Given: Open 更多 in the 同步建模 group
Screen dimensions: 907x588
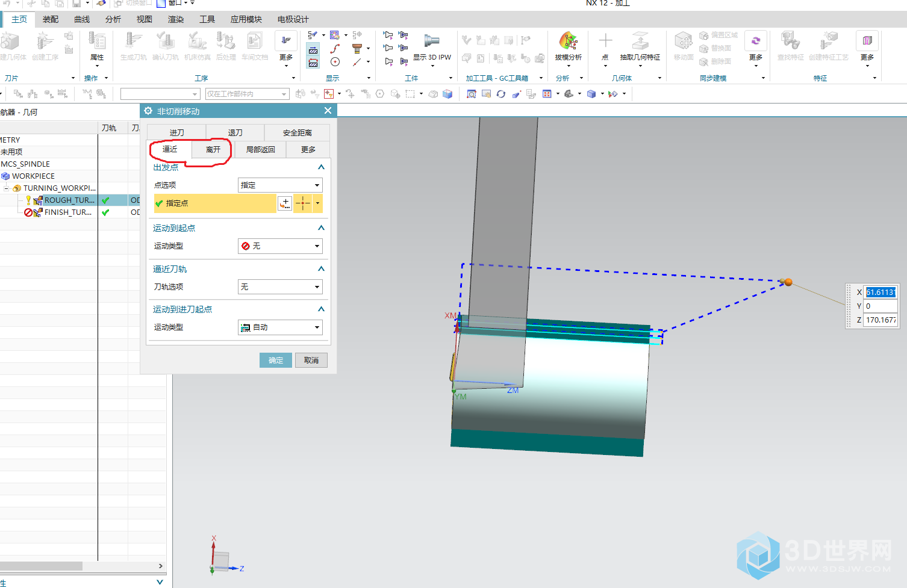Looking at the screenshot, I should (756, 48).
